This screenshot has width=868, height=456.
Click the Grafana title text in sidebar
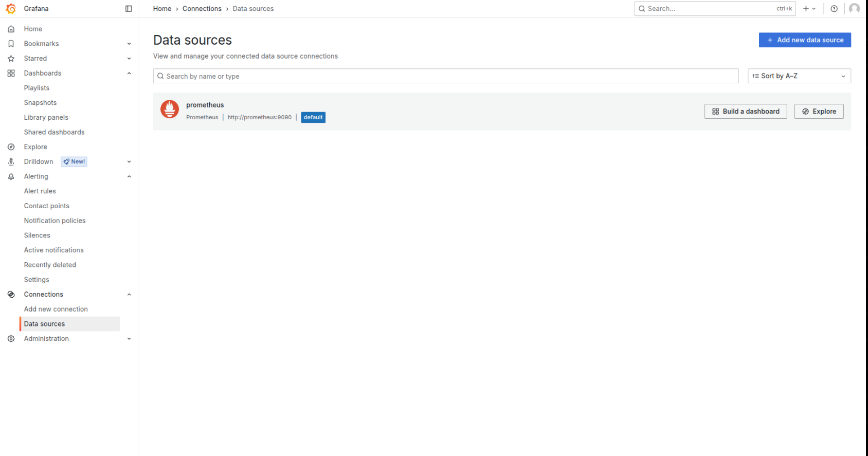click(x=36, y=9)
